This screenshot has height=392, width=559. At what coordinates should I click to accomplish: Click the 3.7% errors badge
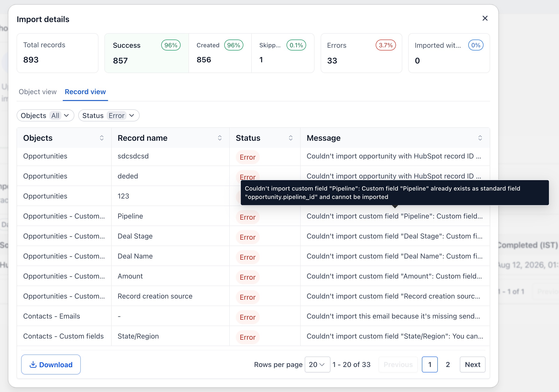[x=386, y=45]
